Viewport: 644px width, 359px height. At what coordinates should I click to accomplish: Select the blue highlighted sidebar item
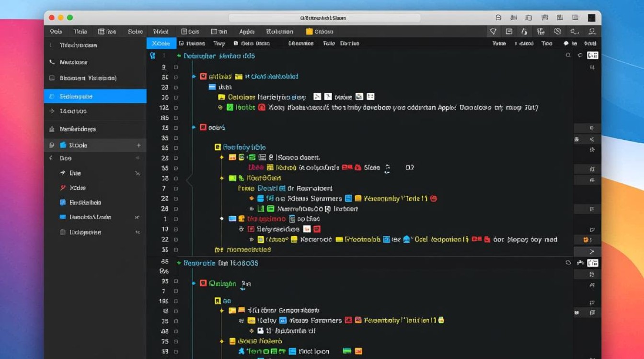point(95,96)
